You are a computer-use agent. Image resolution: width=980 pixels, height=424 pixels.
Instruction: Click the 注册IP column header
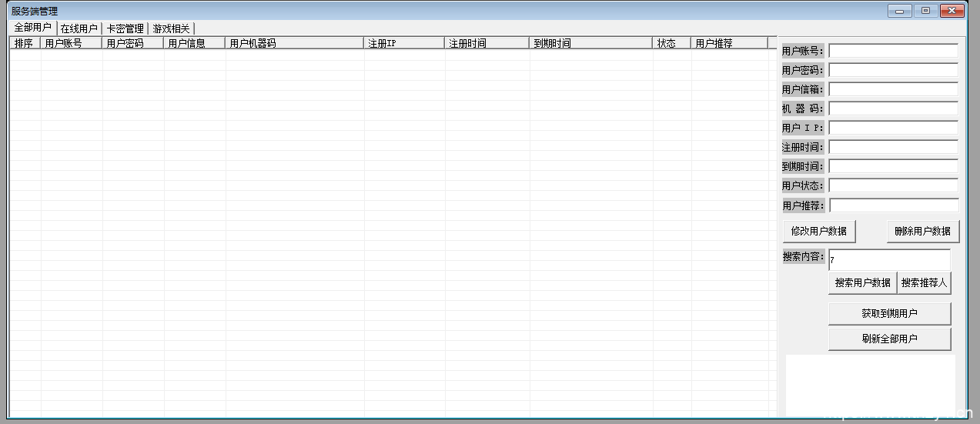[404, 43]
